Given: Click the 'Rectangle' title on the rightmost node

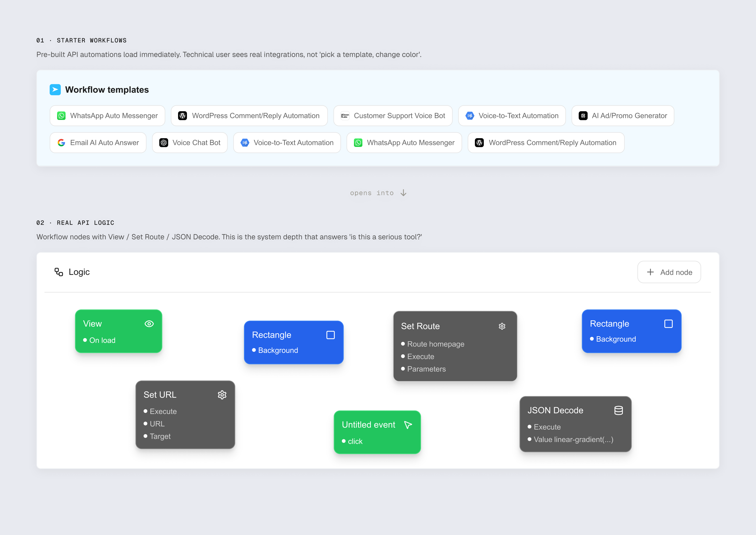Looking at the screenshot, I should (x=609, y=324).
